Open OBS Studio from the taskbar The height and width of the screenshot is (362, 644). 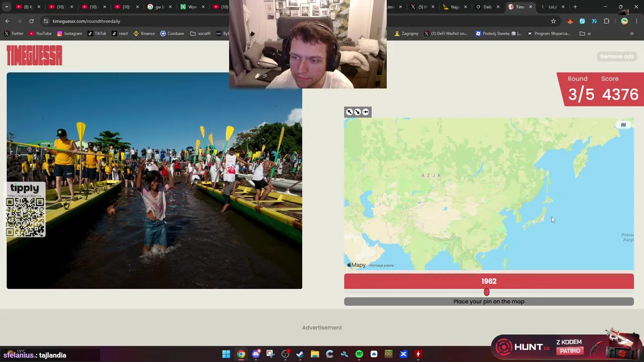(x=285, y=354)
